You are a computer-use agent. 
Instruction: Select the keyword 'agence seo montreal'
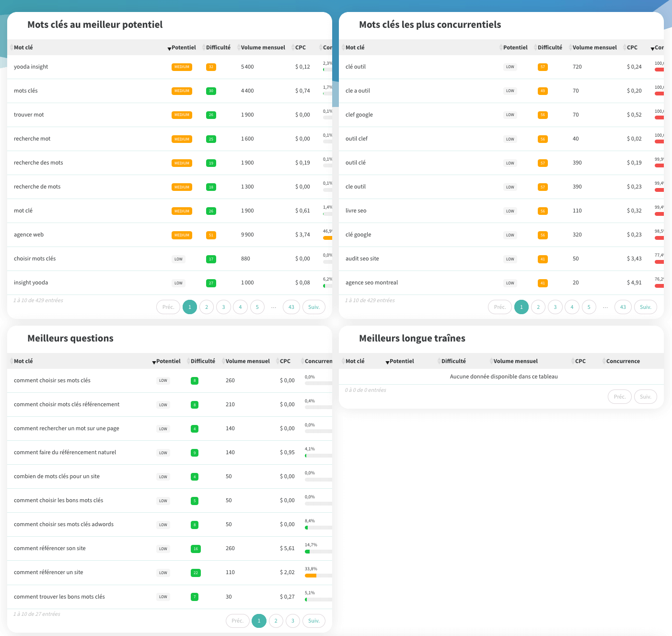[x=371, y=283]
